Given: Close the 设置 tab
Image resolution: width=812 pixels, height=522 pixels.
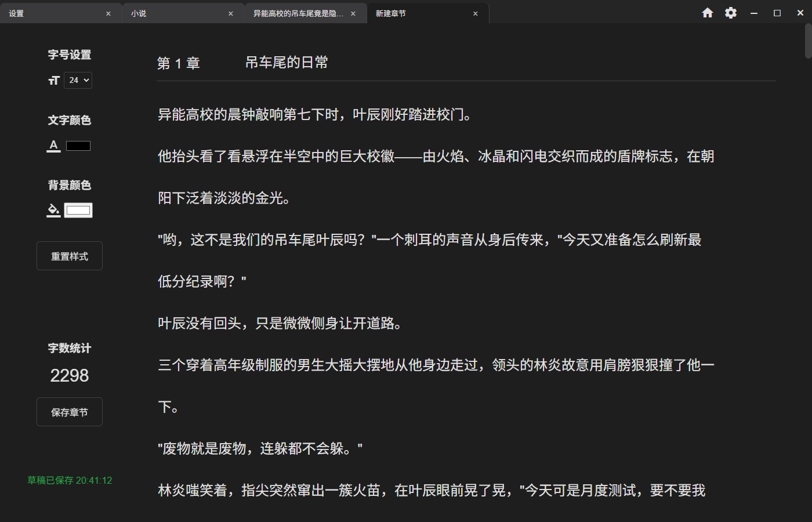Looking at the screenshot, I should 108,13.
